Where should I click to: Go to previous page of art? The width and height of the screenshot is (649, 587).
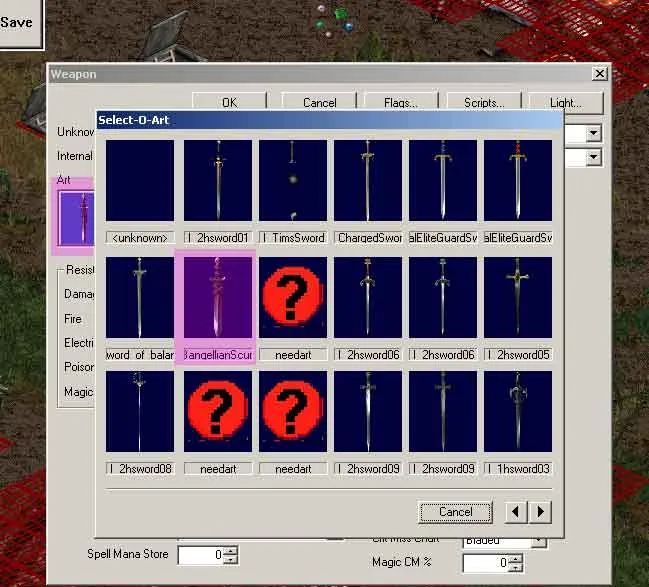[517, 512]
